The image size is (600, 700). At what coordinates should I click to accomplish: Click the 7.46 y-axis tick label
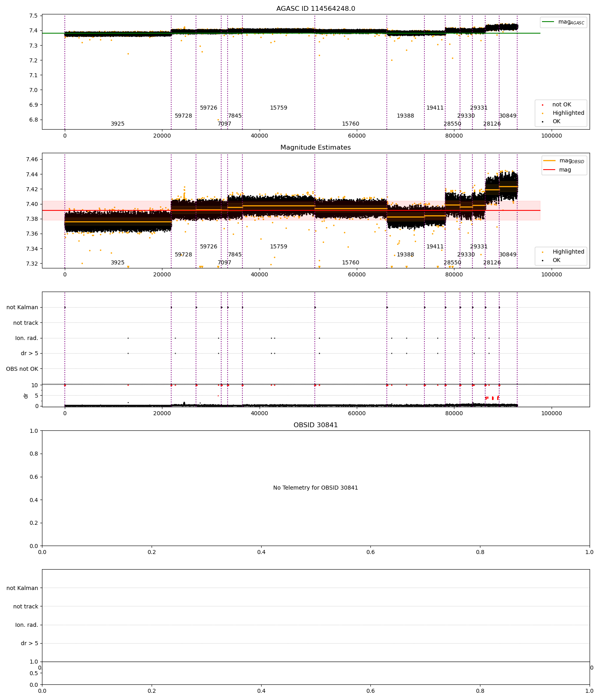click(x=32, y=160)
